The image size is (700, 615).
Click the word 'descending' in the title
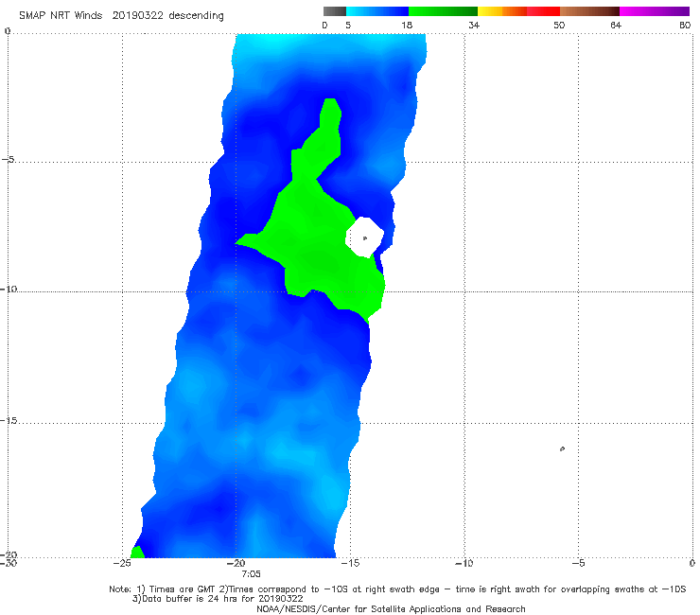(196, 16)
